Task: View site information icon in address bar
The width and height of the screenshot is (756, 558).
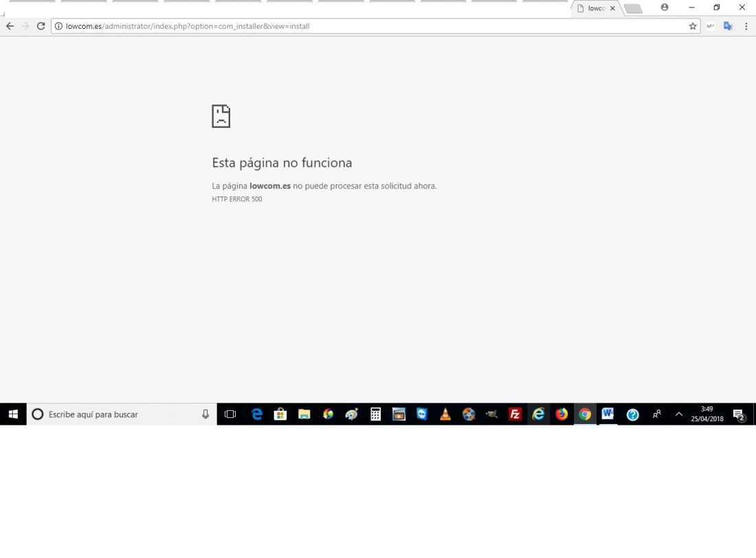Action: (x=58, y=26)
